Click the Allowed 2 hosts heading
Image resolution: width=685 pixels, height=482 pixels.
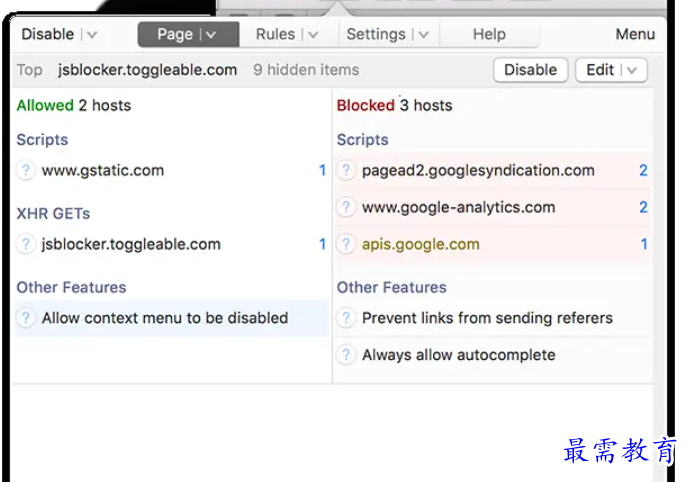(74, 105)
